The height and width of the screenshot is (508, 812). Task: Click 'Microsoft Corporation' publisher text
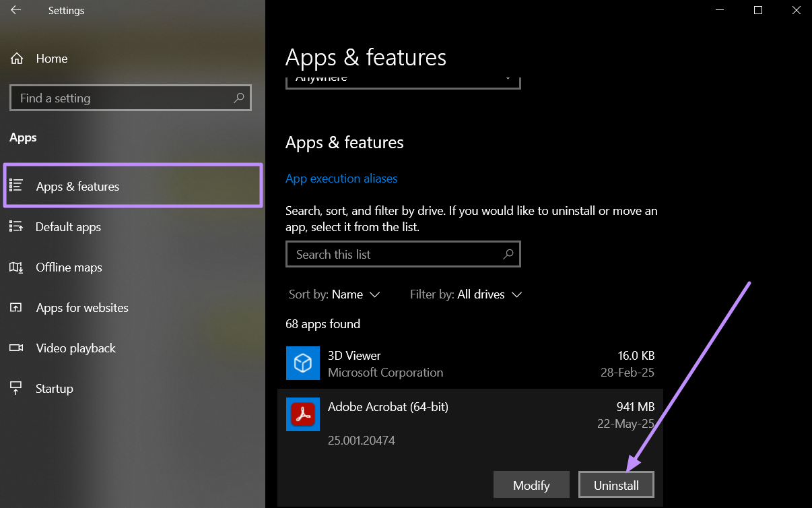click(385, 373)
